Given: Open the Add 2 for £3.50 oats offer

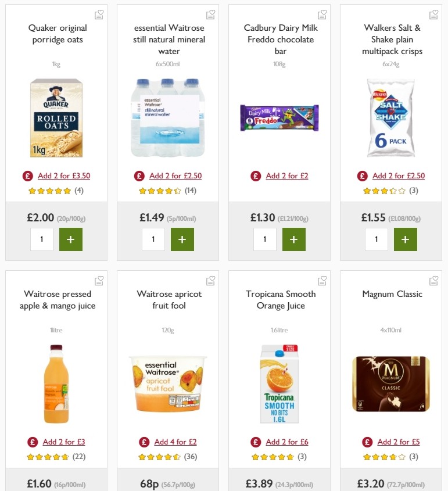Looking at the screenshot, I should [63, 175].
